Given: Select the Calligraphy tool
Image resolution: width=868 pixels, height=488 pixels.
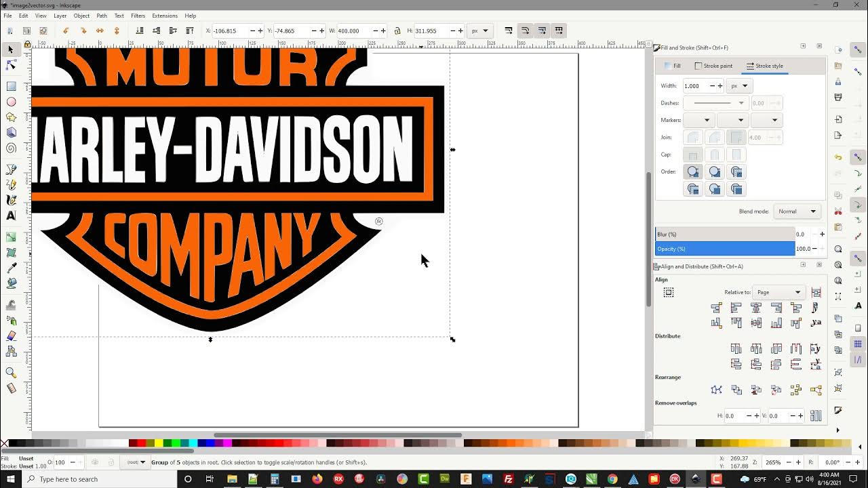Looking at the screenshot, I should tap(11, 201).
